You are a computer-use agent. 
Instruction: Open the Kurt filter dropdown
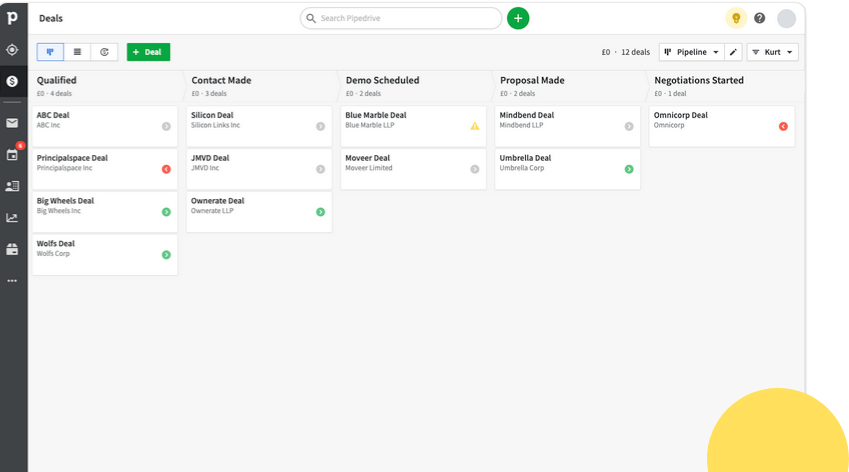[x=773, y=52]
